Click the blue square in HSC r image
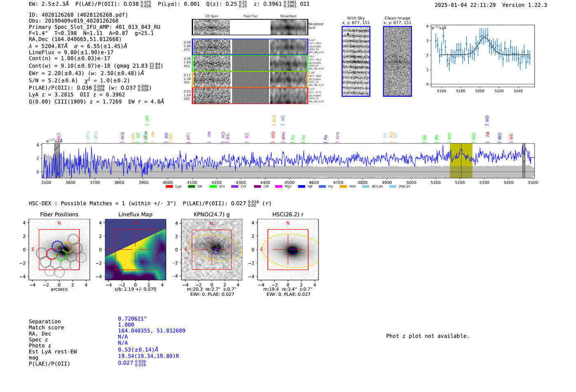The image size is (576, 392). coord(292,251)
